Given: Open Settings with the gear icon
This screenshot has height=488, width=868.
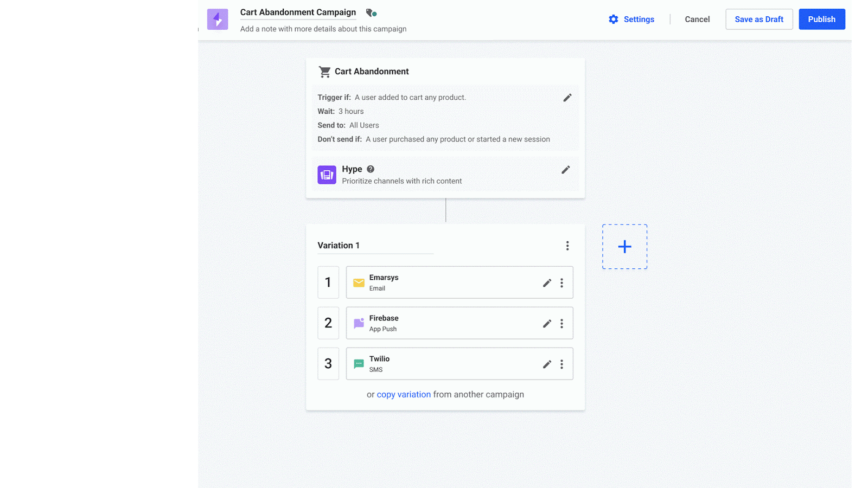Looking at the screenshot, I should [631, 20].
